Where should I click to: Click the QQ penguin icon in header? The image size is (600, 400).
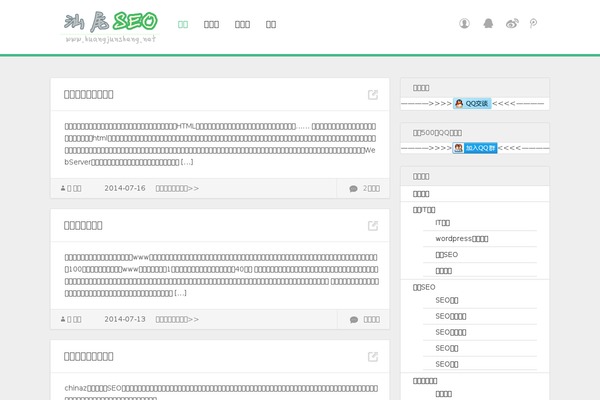pos(488,23)
